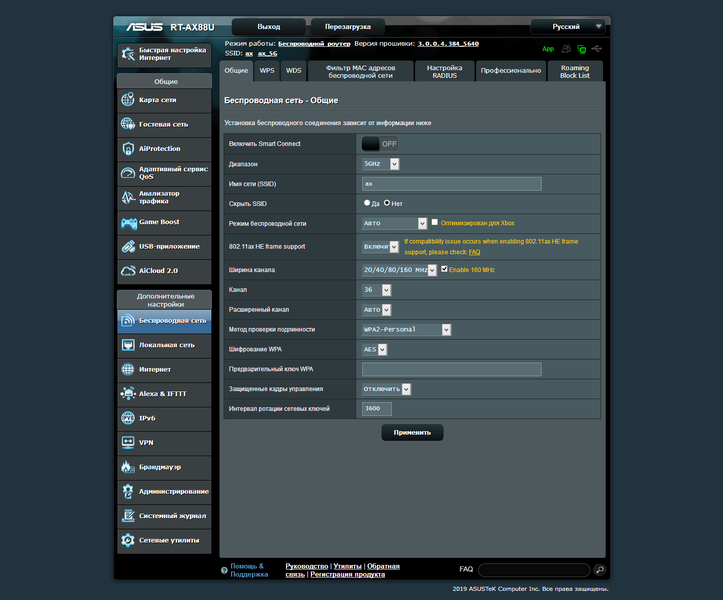Click the Применить button
This screenshot has height=600, width=723.
click(x=412, y=433)
